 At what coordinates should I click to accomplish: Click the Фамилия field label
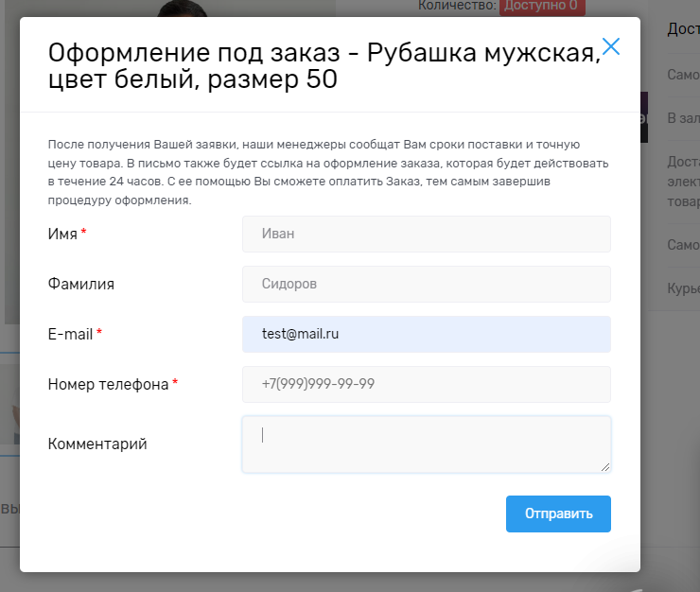coord(87,284)
